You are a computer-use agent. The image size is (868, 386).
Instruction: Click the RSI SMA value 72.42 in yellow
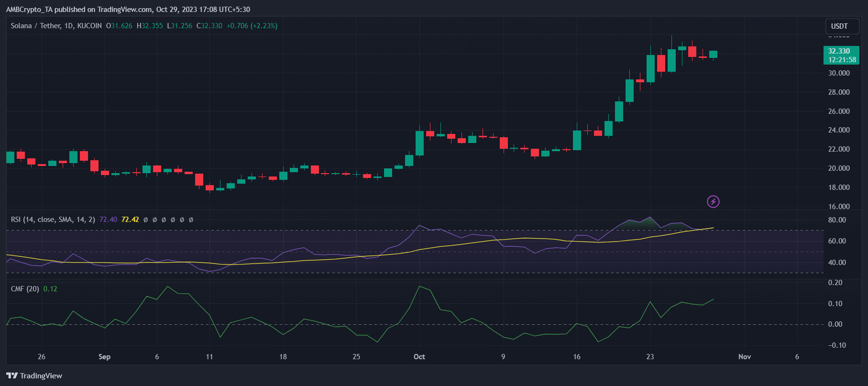coord(130,220)
